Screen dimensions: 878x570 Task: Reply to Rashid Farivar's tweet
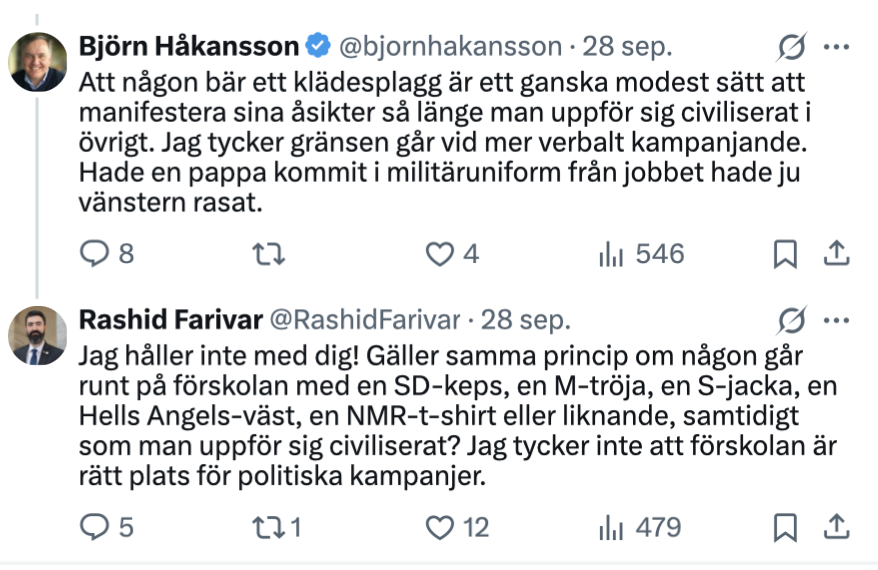point(93,527)
